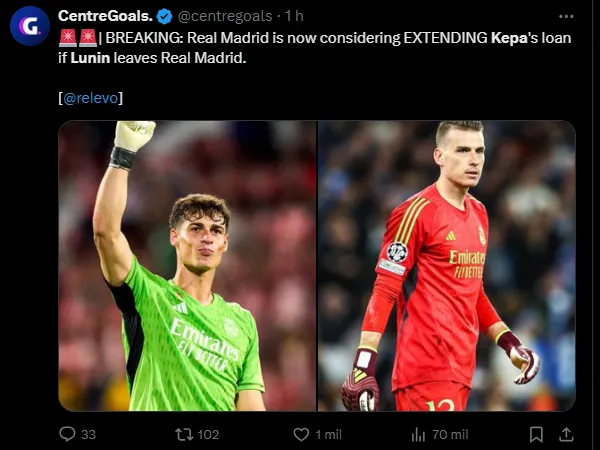Open the @relevo mention link
The image size is (600, 450).
(x=91, y=97)
